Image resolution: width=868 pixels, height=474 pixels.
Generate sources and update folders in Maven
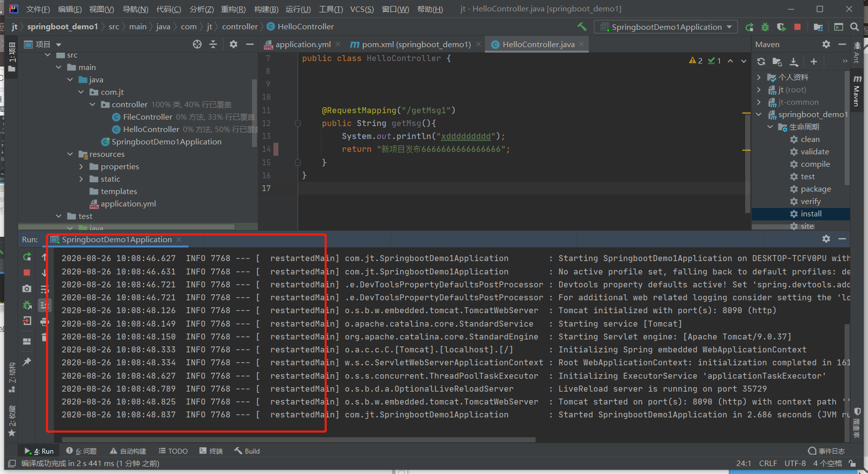click(777, 62)
